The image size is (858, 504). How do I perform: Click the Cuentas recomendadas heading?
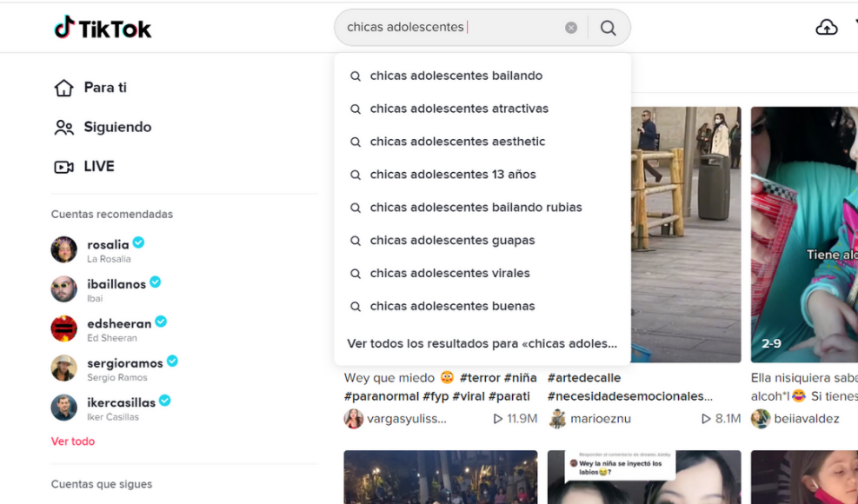[x=112, y=214]
